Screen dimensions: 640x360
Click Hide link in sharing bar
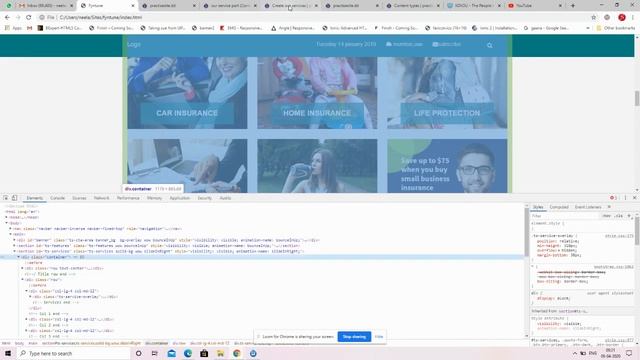click(379, 337)
